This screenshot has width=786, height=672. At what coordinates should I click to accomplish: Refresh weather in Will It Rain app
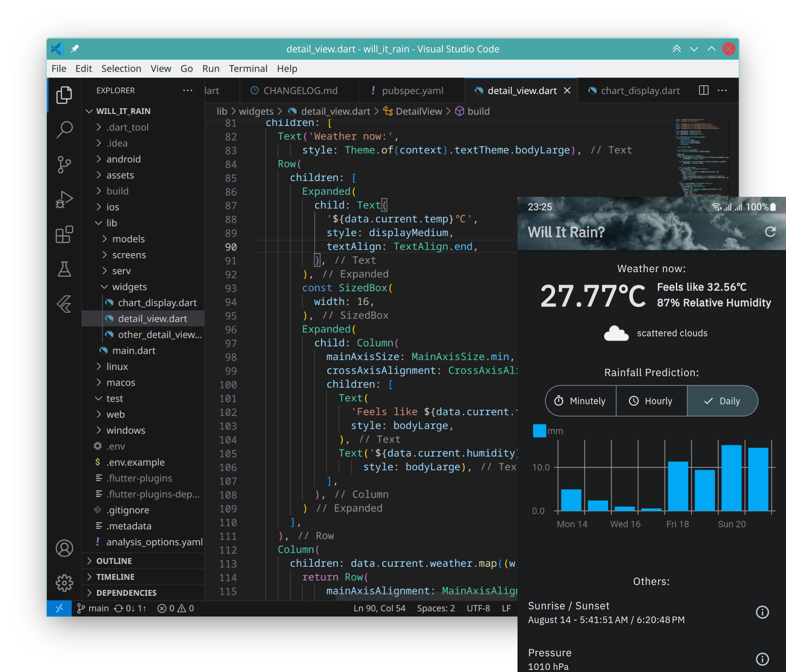(770, 232)
